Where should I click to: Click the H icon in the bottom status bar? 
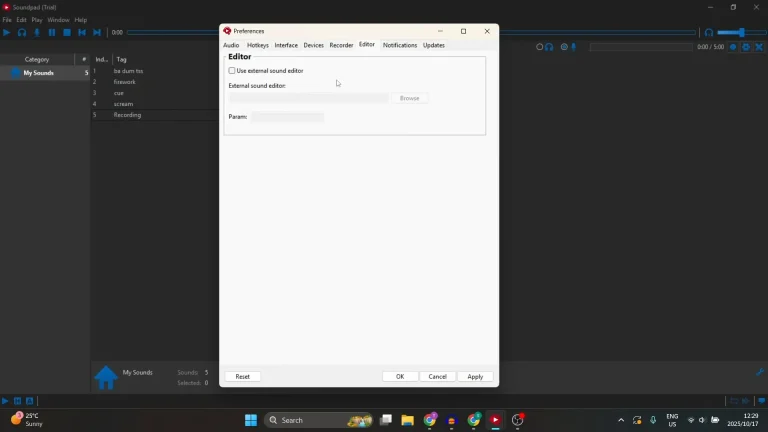click(18, 401)
